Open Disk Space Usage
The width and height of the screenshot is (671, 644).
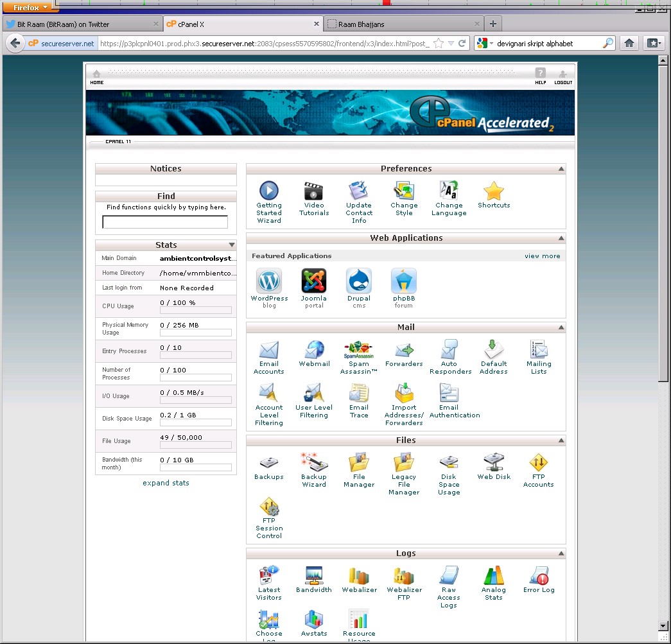coord(448,474)
